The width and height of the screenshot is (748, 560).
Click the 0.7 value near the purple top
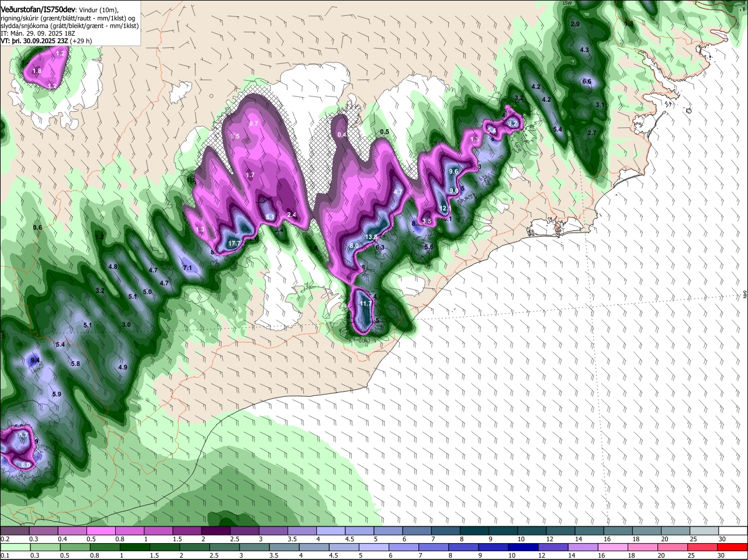pyautogui.click(x=254, y=124)
